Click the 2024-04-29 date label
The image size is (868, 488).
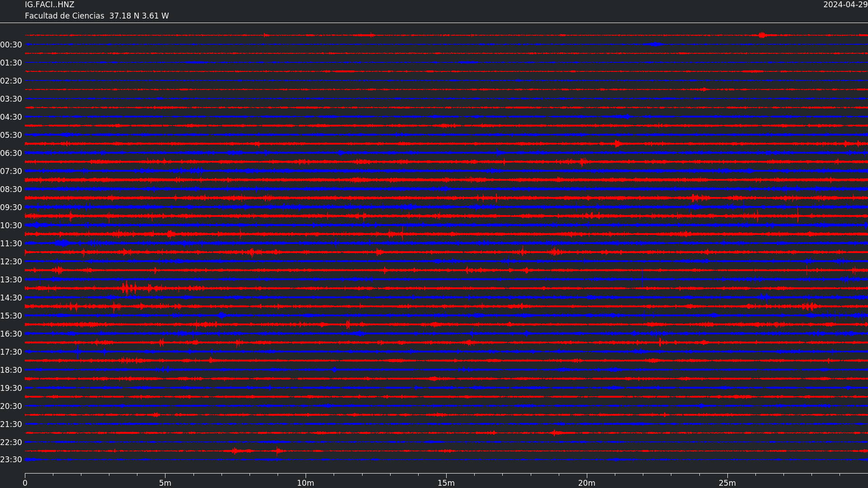(845, 5)
